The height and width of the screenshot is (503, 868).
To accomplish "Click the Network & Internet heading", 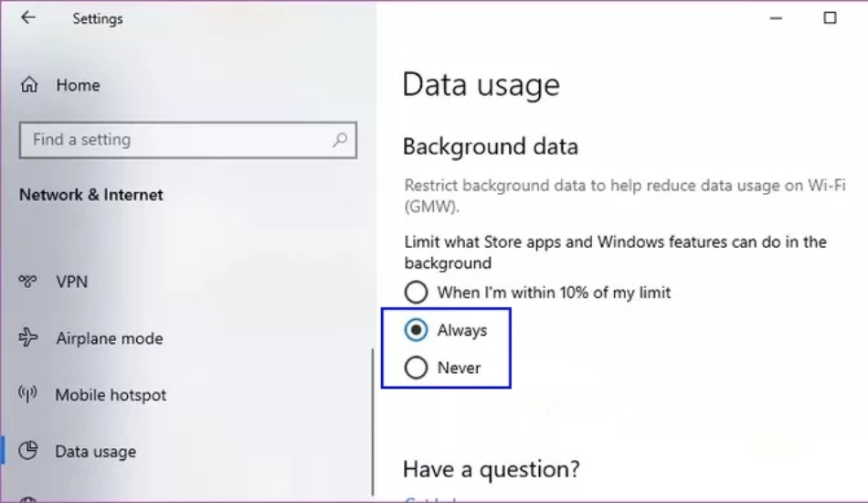I will pyautogui.click(x=91, y=195).
